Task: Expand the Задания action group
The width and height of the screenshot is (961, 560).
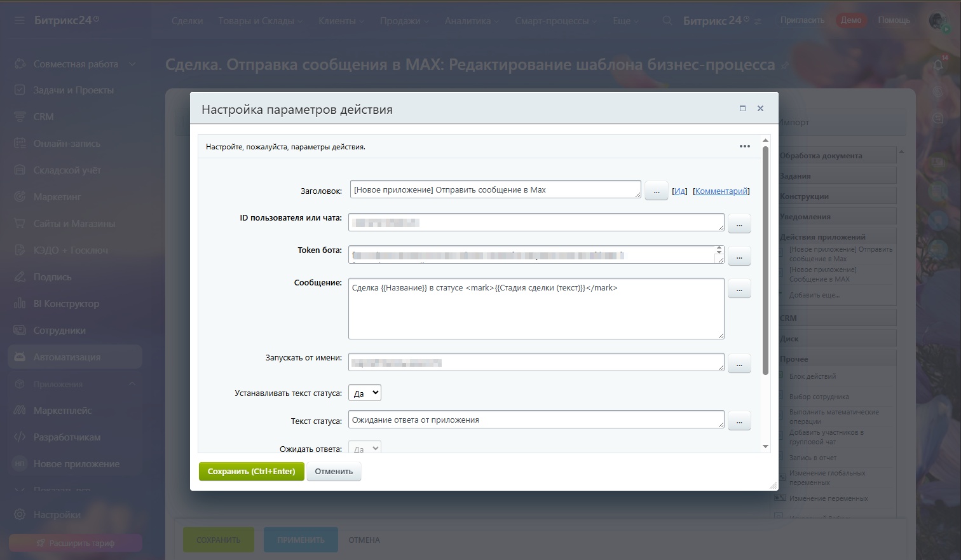Action: click(838, 175)
